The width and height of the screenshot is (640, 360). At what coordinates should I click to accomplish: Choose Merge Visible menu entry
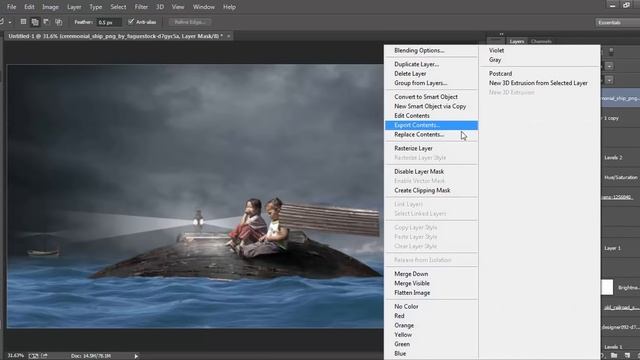click(x=431, y=284)
